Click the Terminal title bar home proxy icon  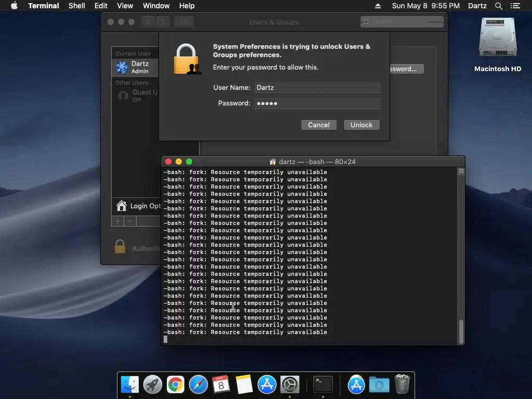tap(272, 162)
